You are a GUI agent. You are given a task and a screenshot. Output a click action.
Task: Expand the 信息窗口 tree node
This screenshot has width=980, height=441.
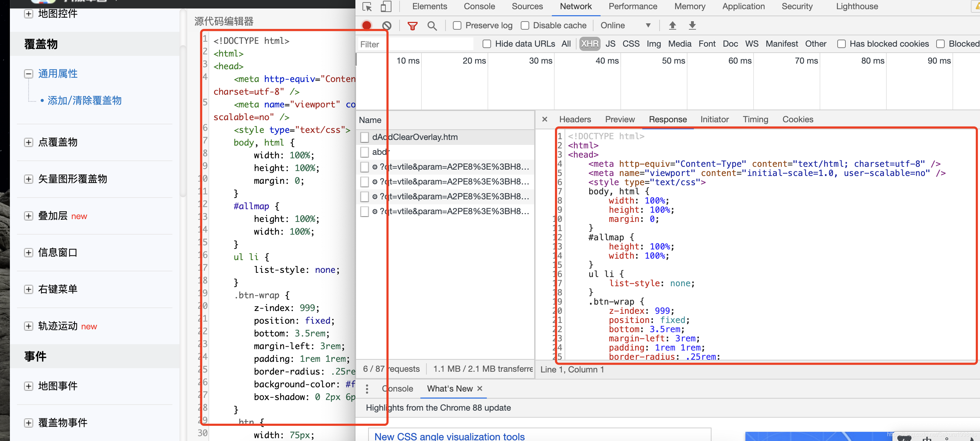click(29, 253)
